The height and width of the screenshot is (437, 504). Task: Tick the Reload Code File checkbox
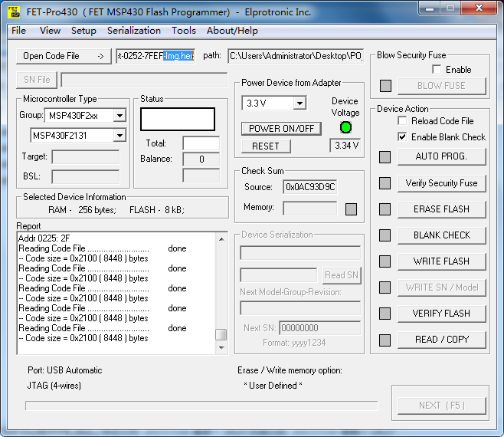(402, 120)
